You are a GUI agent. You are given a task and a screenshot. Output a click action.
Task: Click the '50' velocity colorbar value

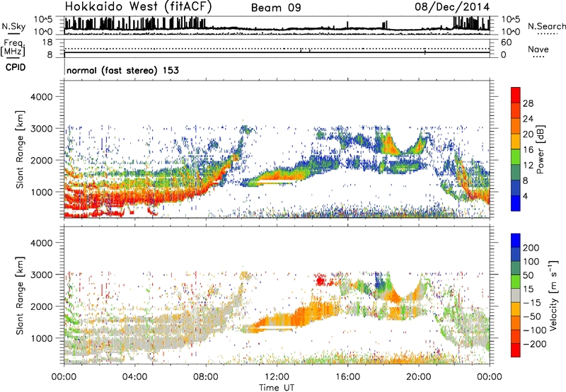coord(528,275)
